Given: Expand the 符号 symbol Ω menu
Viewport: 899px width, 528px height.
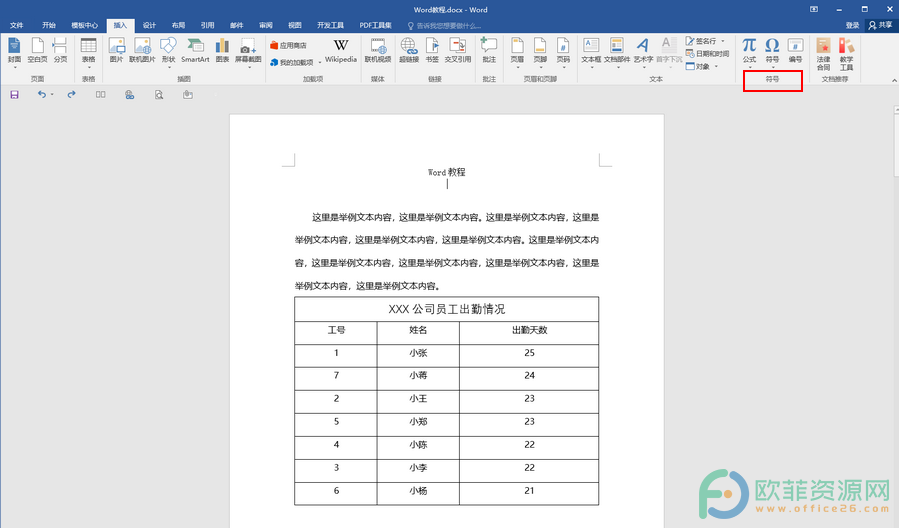Looking at the screenshot, I should pyautogui.click(x=772, y=67).
